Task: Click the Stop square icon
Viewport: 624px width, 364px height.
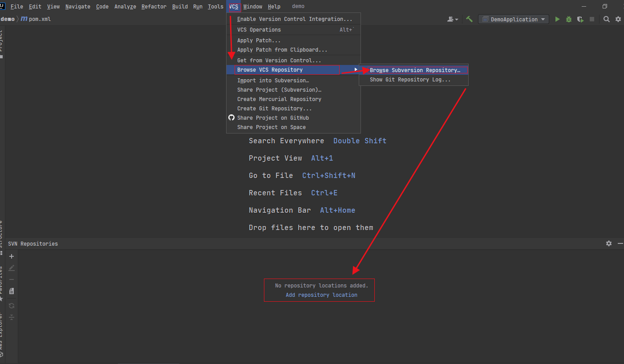Action: point(592,19)
